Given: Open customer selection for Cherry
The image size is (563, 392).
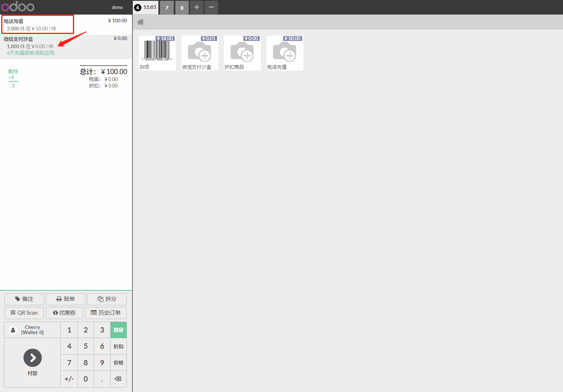Looking at the screenshot, I should point(32,330).
